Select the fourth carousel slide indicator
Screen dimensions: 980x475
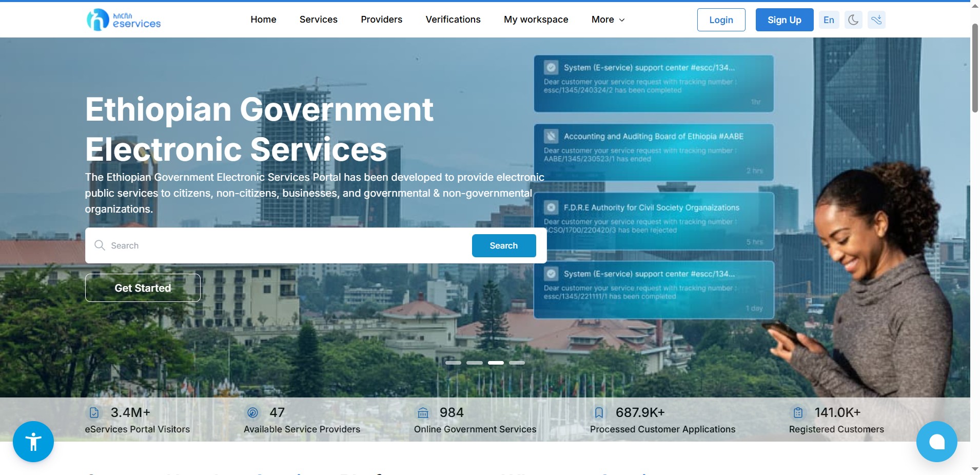pyautogui.click(x=517, y=363)
